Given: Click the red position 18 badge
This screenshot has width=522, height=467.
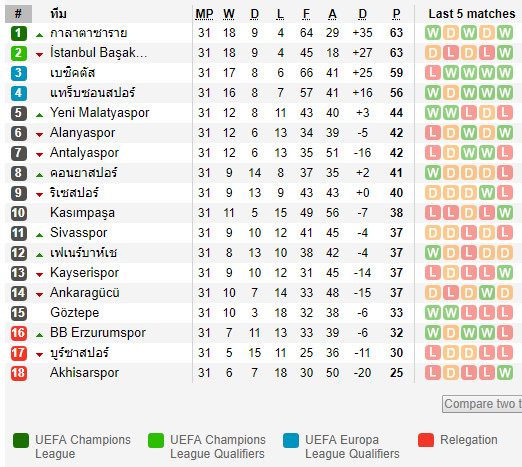Looking at the screenshot, I should click(19, 373).
